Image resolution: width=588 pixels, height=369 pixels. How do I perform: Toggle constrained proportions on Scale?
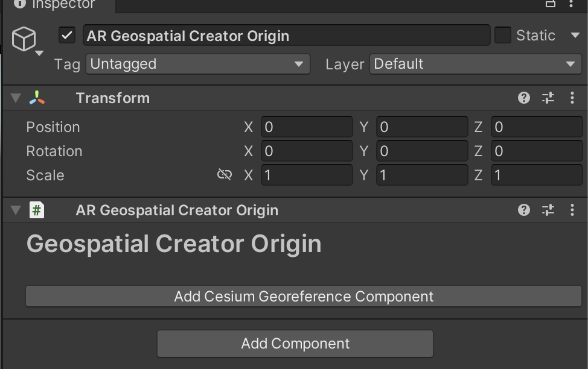coord(224,174)
